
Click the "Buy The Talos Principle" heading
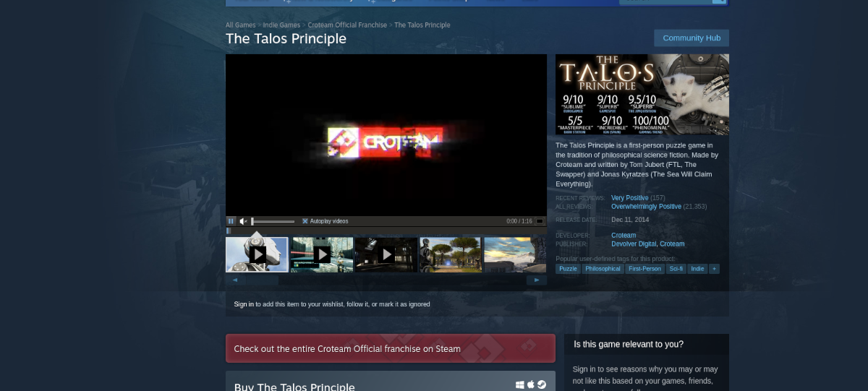click(294, 387)
